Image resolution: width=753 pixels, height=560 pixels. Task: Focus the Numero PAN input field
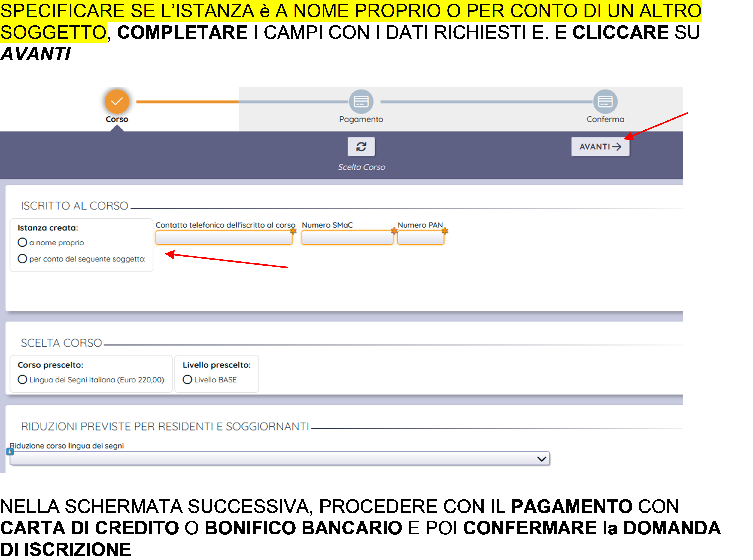[x=421, y=238]
